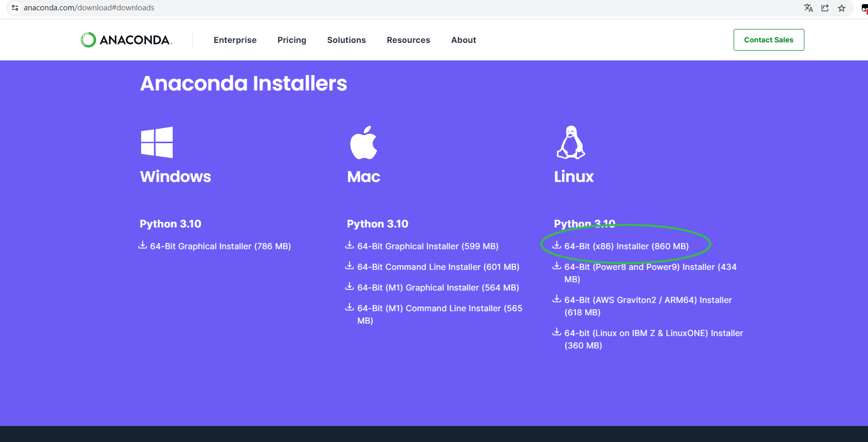Click download icon beside IBM Z Installer
Image resolution: width=868 pixels, height=442 pixels.
557,332
